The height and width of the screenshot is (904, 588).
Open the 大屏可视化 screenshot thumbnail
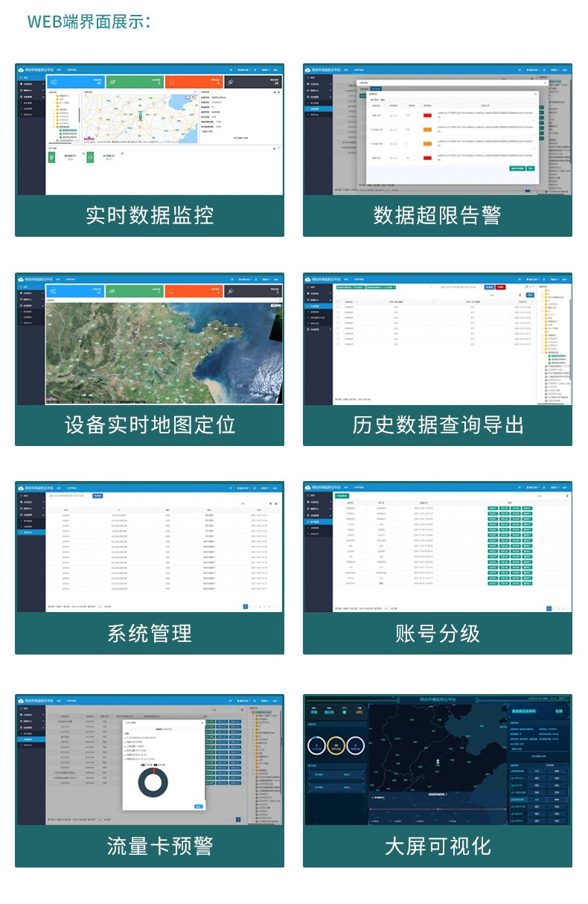pyautogui.click(x=437, y=760)
